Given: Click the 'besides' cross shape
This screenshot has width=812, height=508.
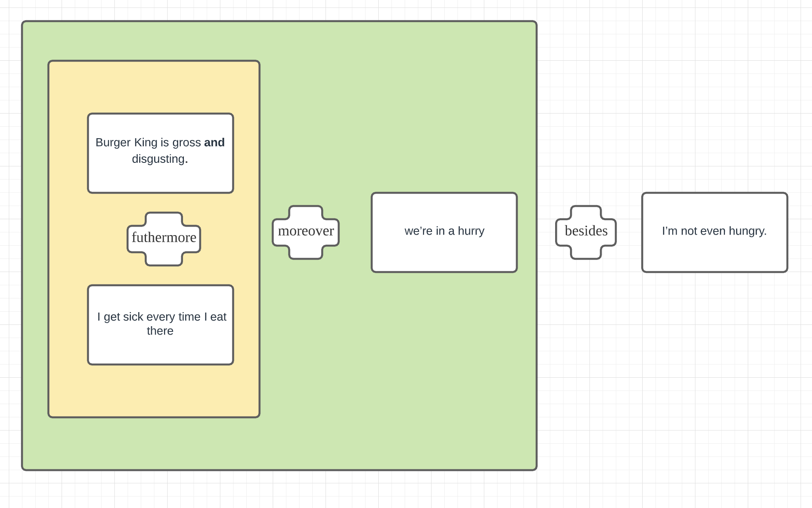Looking at the screenshot, I should 586,232.
